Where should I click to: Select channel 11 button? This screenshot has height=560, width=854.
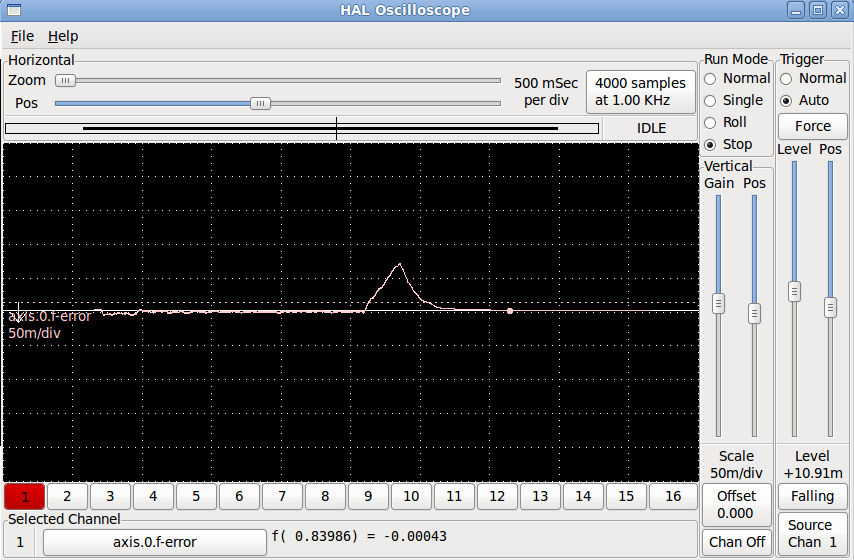pos(454,496)
